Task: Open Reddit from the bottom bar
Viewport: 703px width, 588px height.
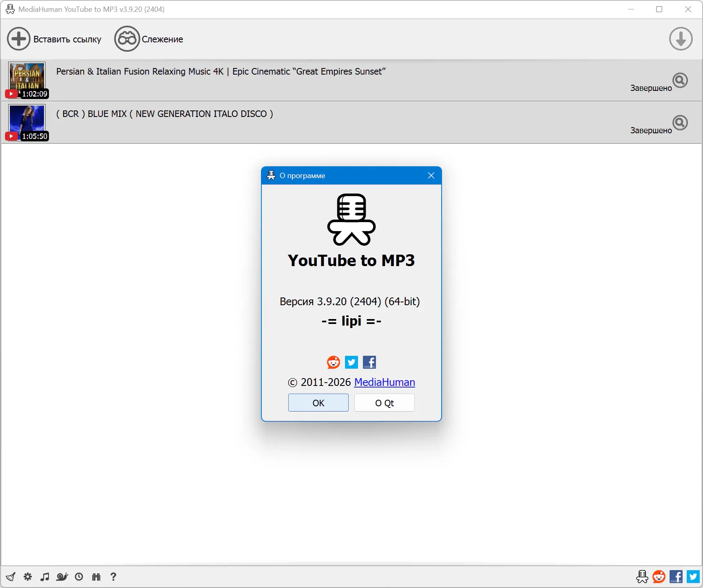Action: 659,577
